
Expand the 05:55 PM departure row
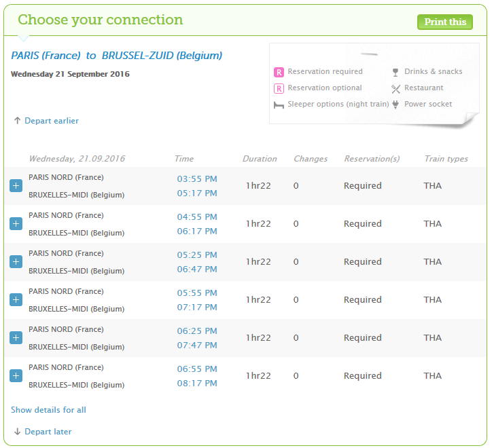coord(16,300)
